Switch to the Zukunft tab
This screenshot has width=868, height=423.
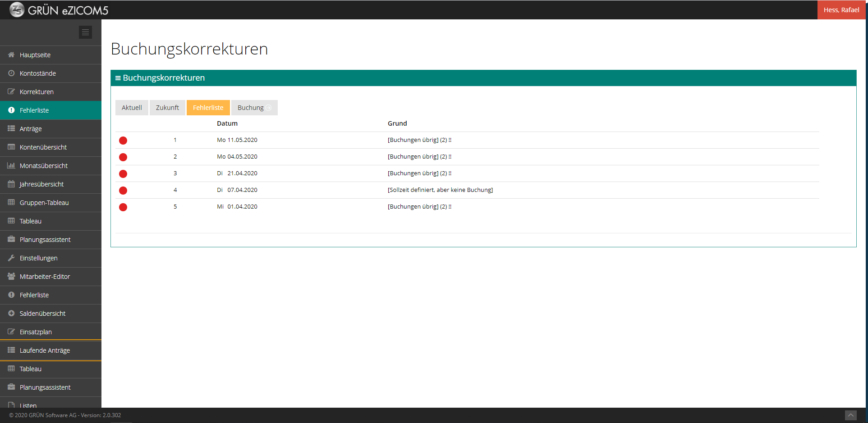tap(167, 108)
